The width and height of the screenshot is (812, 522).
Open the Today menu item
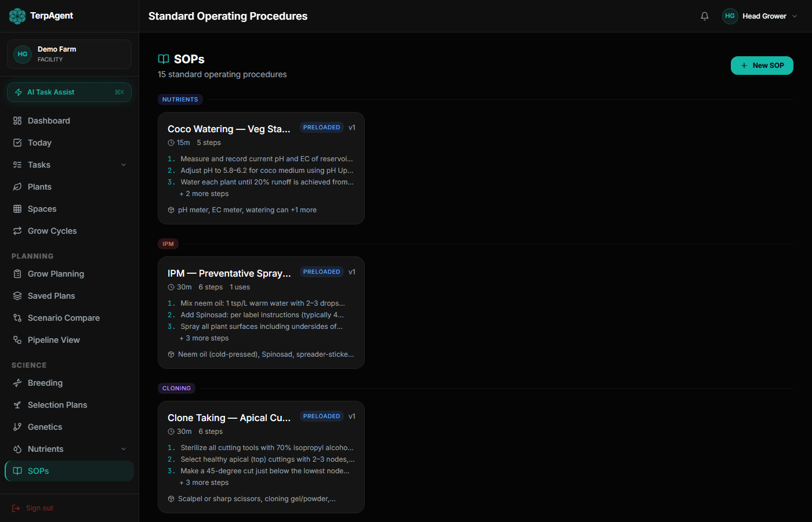[39, 143]
